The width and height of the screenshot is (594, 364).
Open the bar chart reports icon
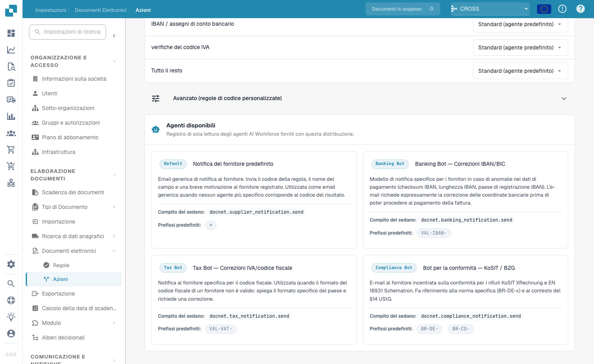[x=11, y=116]
